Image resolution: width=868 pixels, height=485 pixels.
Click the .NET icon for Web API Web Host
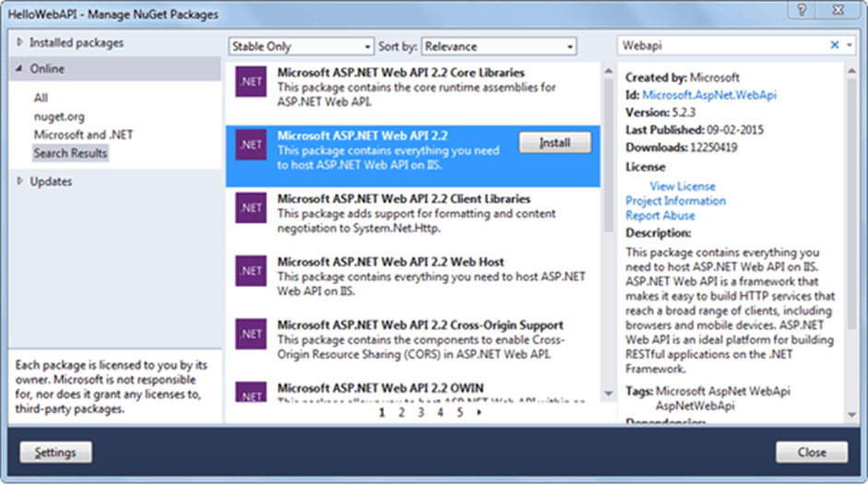click(x=251, y=271)
